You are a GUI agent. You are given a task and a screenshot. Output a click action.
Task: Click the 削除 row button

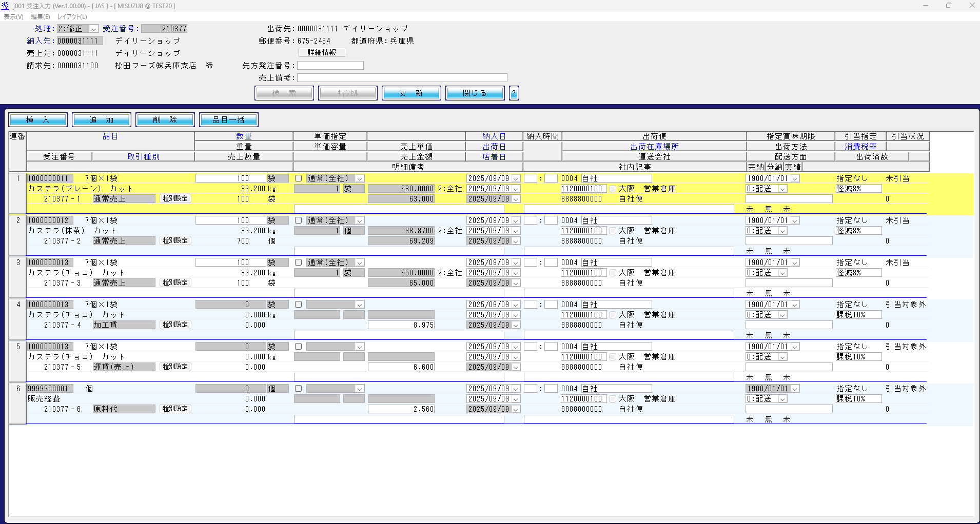[165, 120]
